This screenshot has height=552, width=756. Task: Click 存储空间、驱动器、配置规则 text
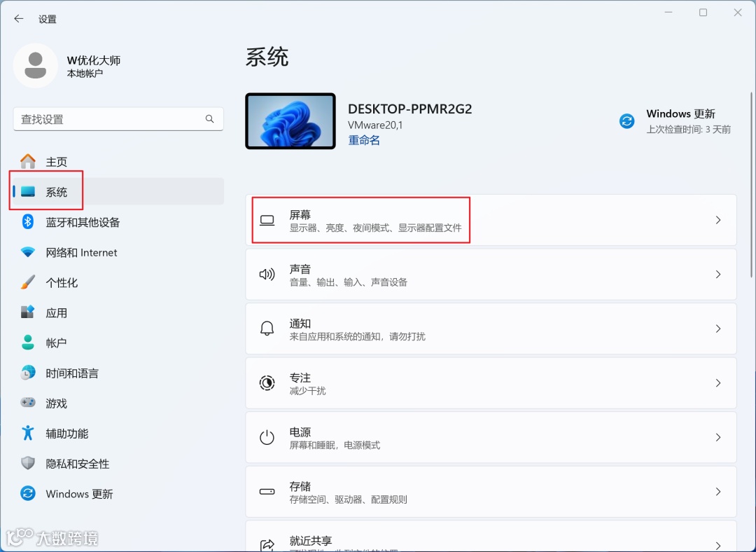(x=348, y=499)
